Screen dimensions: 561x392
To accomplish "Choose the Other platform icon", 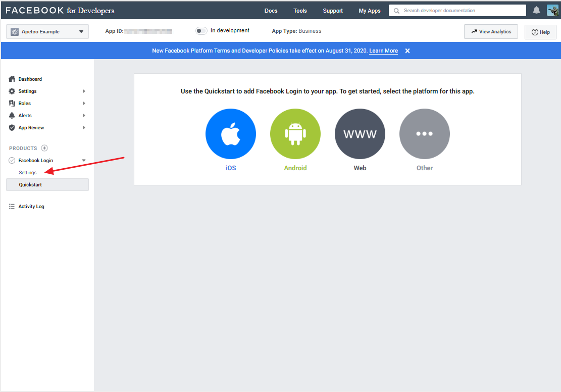I will point(424,134).
